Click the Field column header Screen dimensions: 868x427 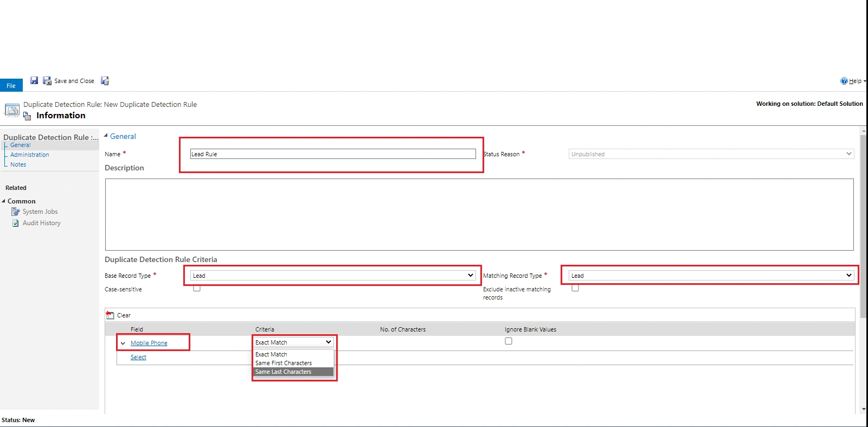coord(137,329)
